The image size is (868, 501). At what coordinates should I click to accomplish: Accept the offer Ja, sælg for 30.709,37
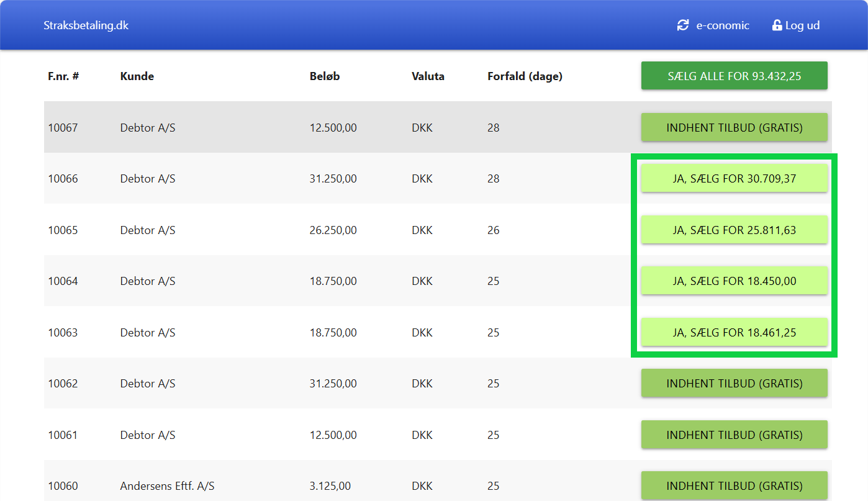click(x=734, y=179)
